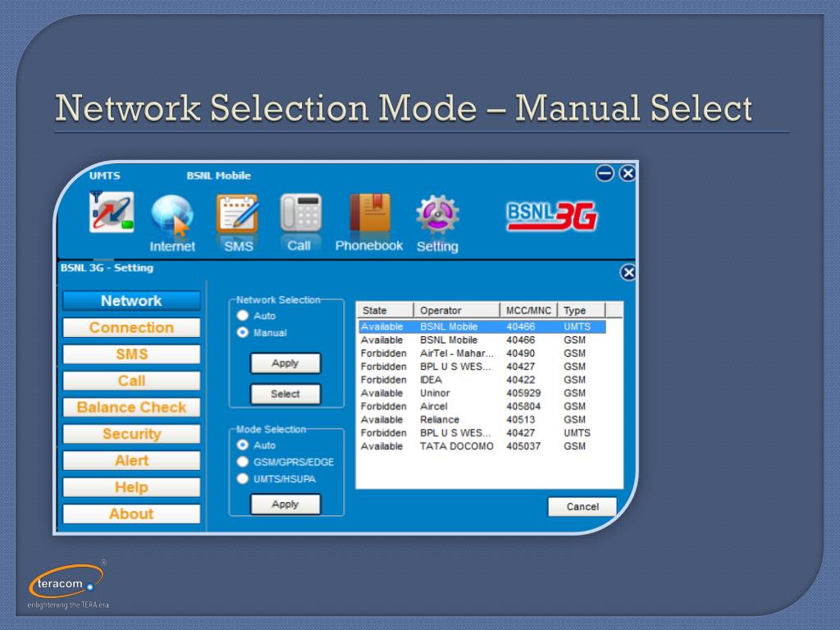Select the AirTel - Mahar... network row

(x=482, y=354)
